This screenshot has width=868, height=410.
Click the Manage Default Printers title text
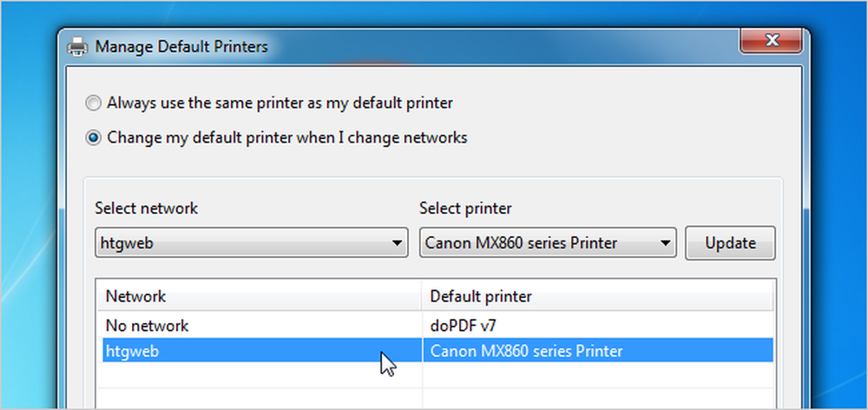[181, 47]
